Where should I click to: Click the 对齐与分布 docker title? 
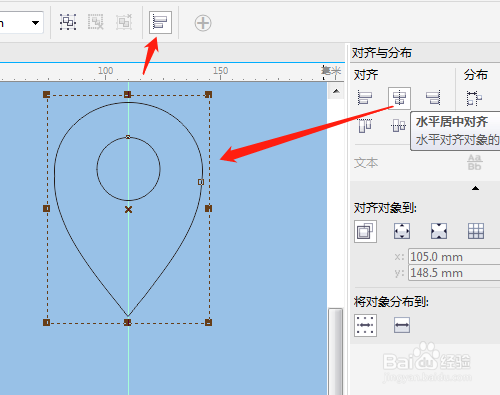coord(382,53)
